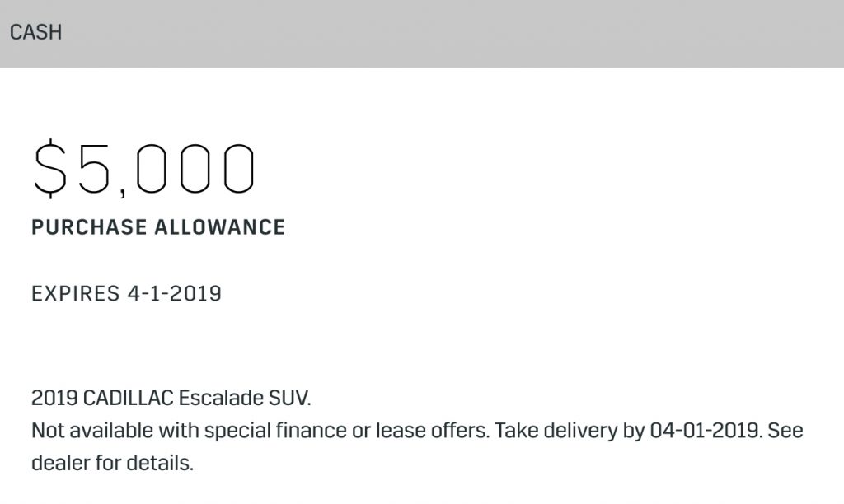The width and height of the screenshot is (844, 504).
Task: Click the 4-1-2019 expiration date
Action: click(x=175, y=294)
